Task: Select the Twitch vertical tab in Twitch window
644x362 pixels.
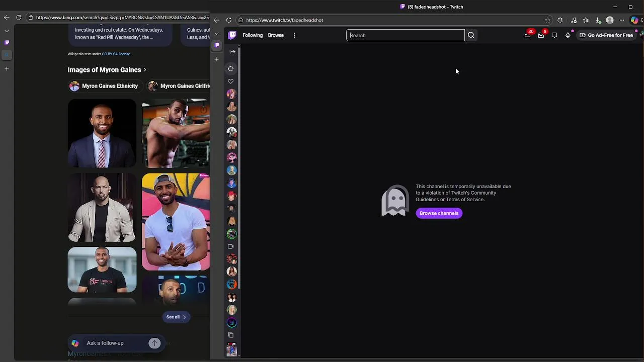Action: point(217,45)
